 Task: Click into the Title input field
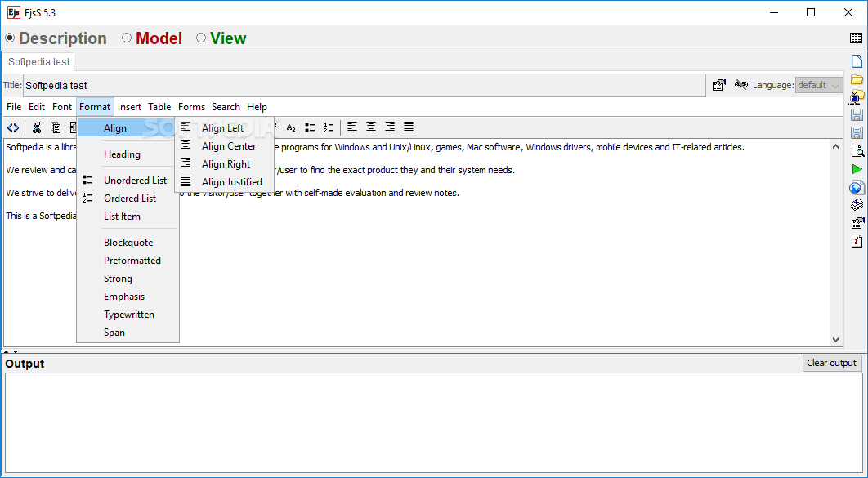(365, 85)
